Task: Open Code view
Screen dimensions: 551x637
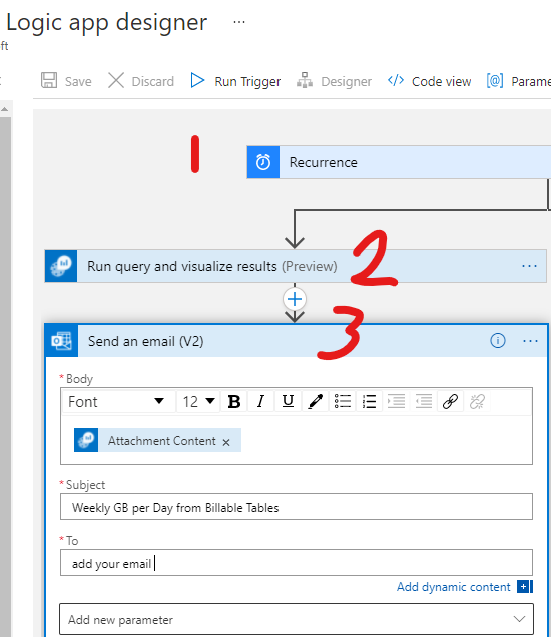Action: [430, 81]
